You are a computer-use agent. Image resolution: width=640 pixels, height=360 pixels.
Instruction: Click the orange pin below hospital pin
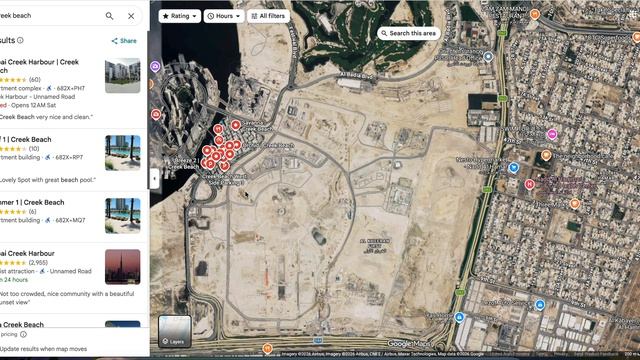click(575, 203)
